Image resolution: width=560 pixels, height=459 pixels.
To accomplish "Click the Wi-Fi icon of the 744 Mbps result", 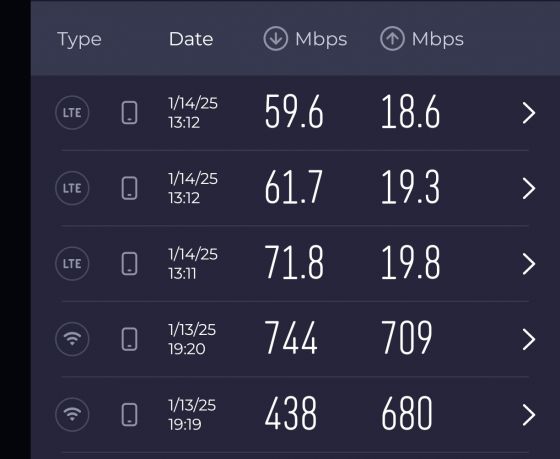I will tap(72, 339).
